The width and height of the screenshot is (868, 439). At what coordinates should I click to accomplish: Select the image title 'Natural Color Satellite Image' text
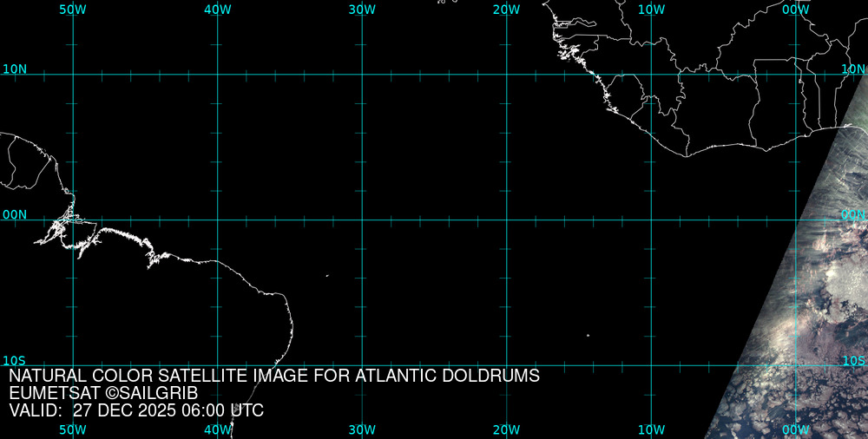pos(274,376)
